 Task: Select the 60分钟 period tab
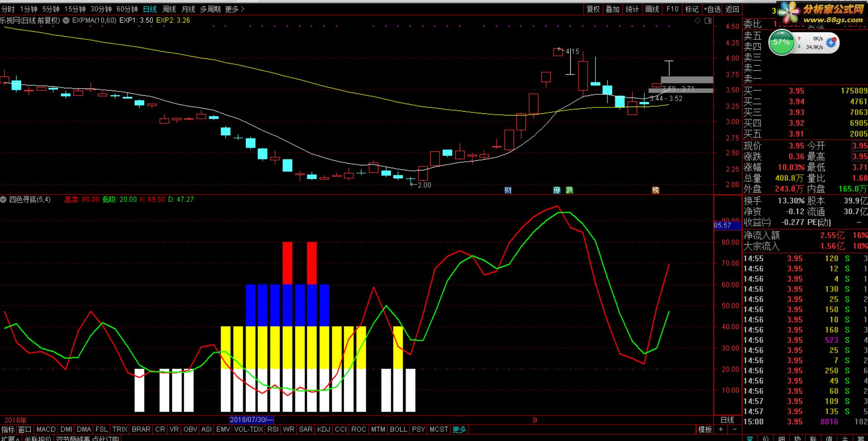(128, 9)
